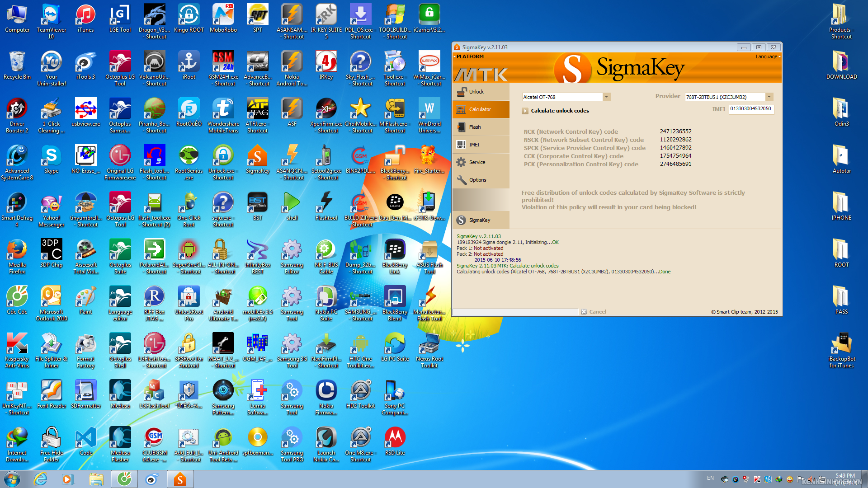Click the progress bar in SigmaKey
Screen dimensions: 868x488
pos(515,312)
